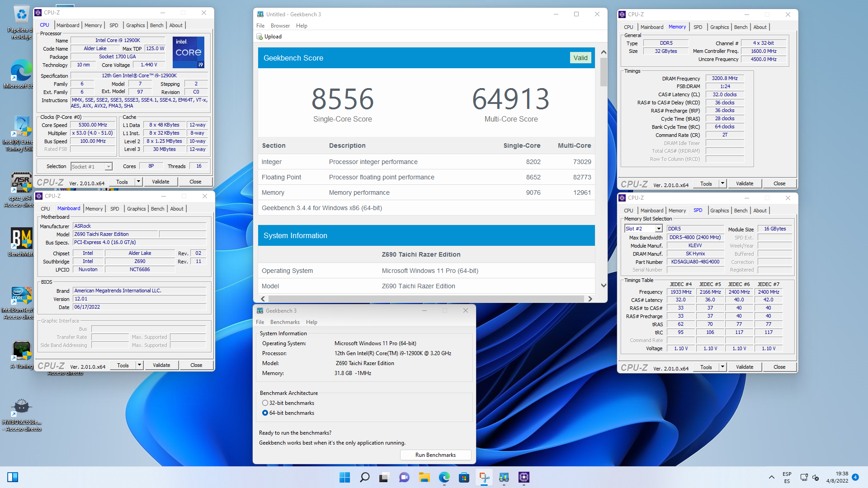868x488 pixels.
Task: Open File menu in Untitled Geekbench window
Action: [260, 26]
